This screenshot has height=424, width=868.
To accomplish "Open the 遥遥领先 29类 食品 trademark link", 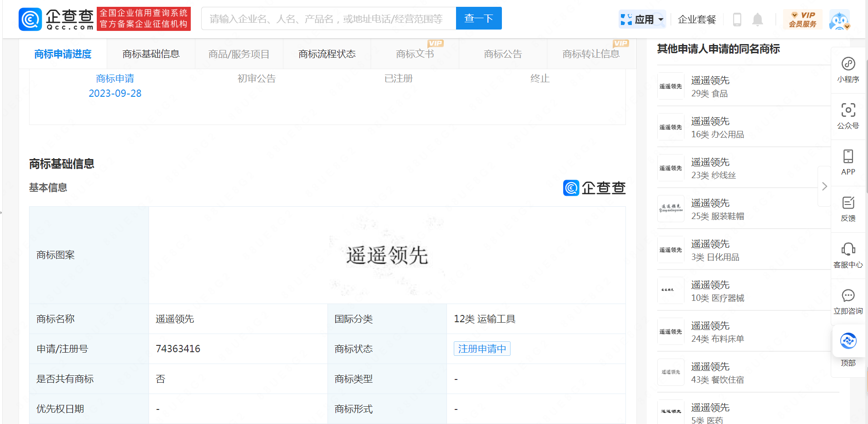I will coord(710,80).
